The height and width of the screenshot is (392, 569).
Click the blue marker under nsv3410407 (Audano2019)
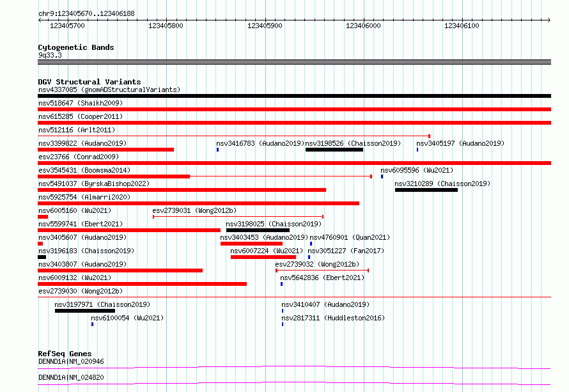pos(283,311)
